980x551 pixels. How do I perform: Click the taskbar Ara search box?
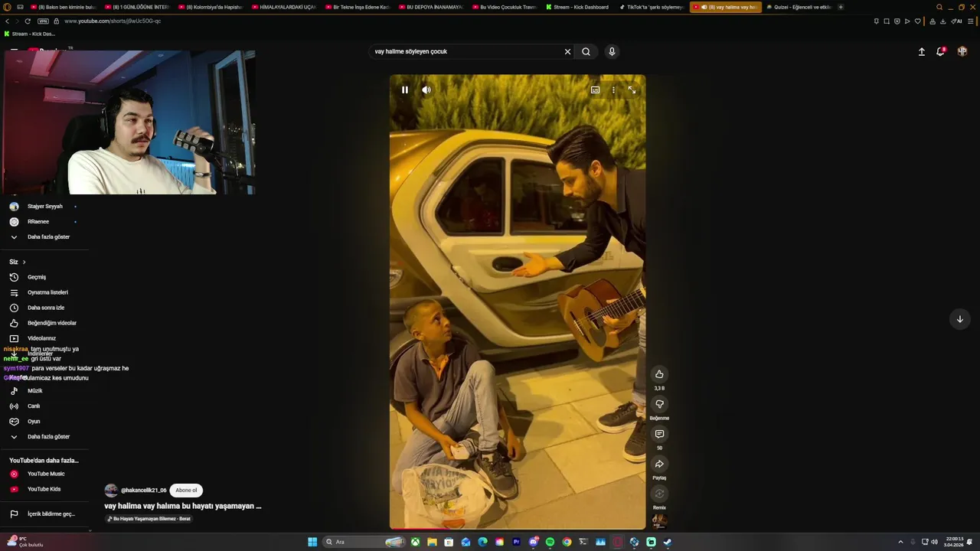[x=364, y=542]
